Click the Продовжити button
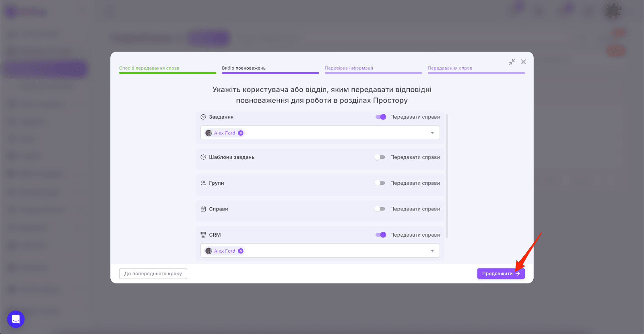Viewport: 644px width, 334px height. click(501, 274)
